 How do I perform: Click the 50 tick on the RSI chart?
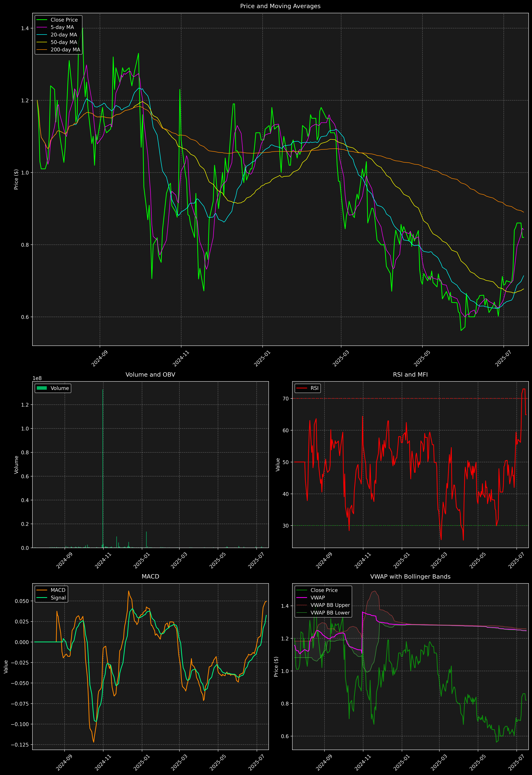click(286, 462)
